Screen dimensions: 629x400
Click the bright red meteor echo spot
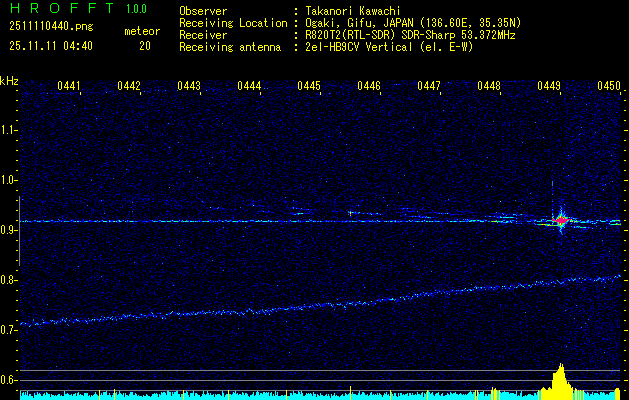tap(561, 219)
